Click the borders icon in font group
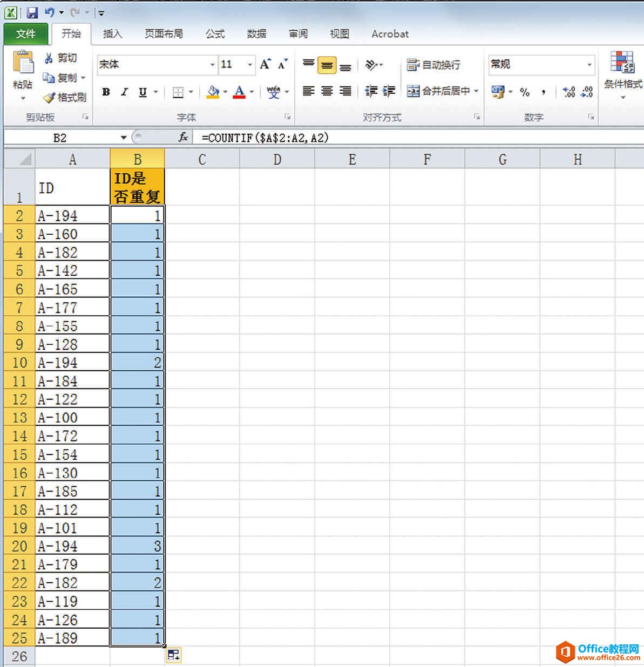Screen dimensions: 644x667 tap(178, 92)
